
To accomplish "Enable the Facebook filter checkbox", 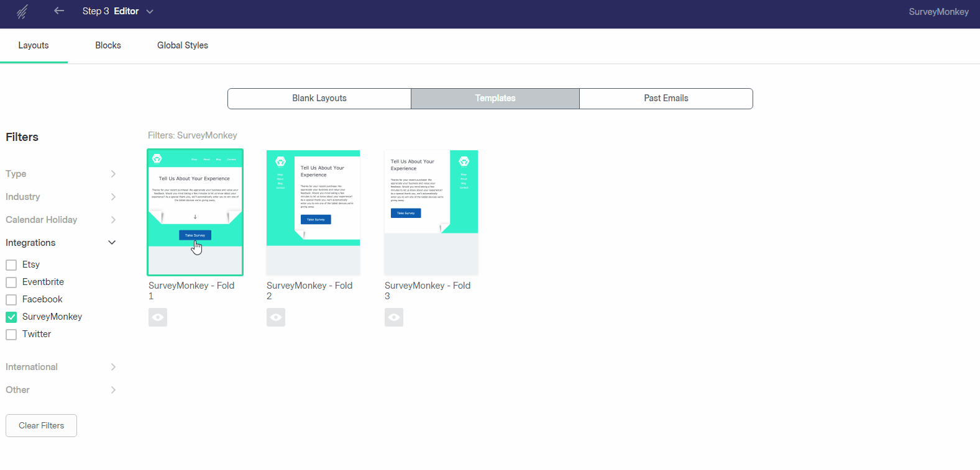I will pyautogui.click(x=11, y=300).
